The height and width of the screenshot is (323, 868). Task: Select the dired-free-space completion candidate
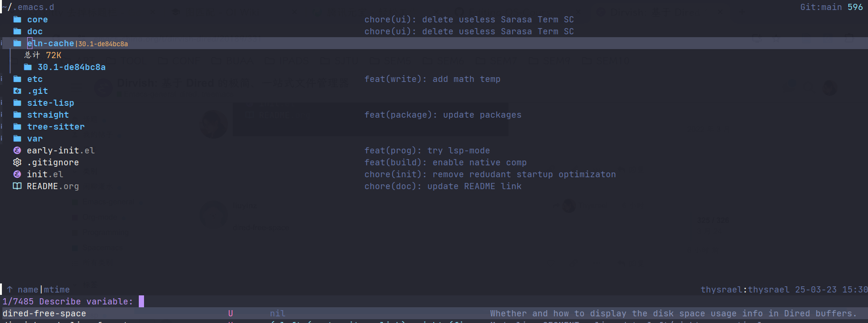coord(44,313)
